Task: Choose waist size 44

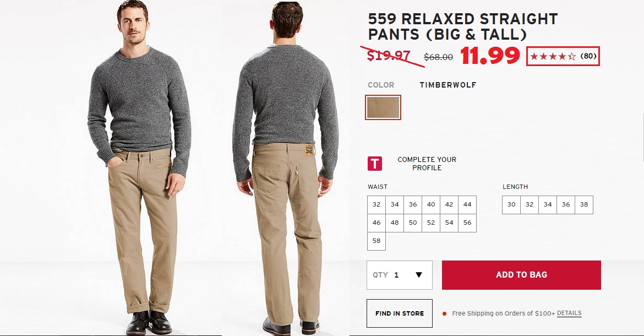Action: (x=467, y=204)
